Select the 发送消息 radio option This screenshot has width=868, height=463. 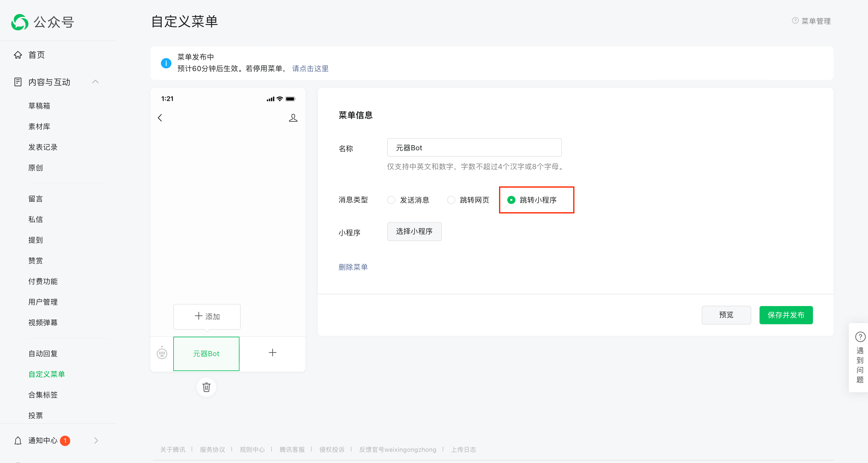391,200
